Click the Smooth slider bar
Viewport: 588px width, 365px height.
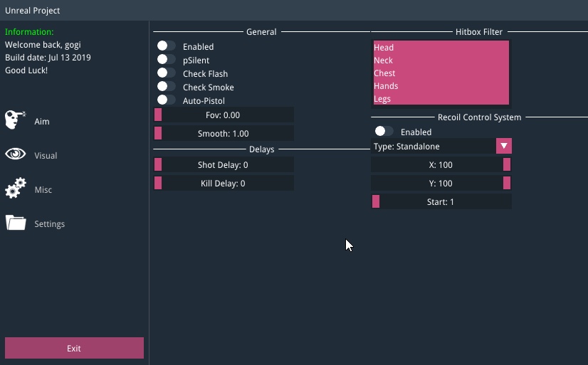pos(224,134)
